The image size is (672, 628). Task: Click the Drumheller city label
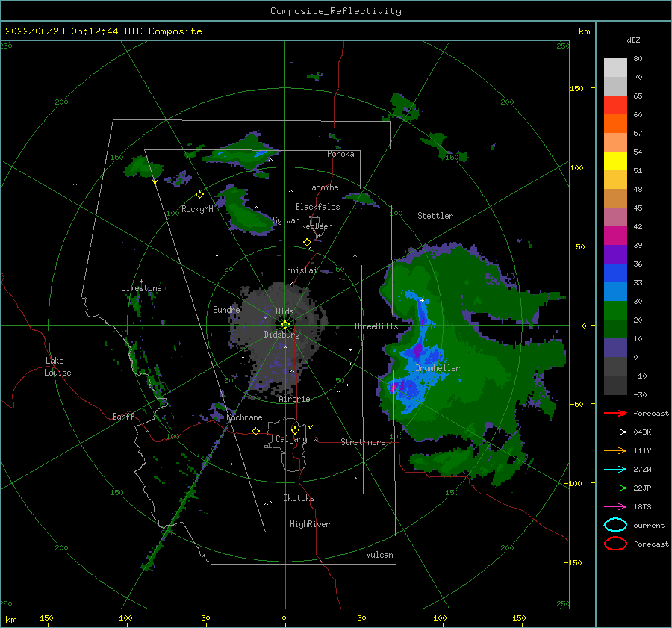click(438, 368)
